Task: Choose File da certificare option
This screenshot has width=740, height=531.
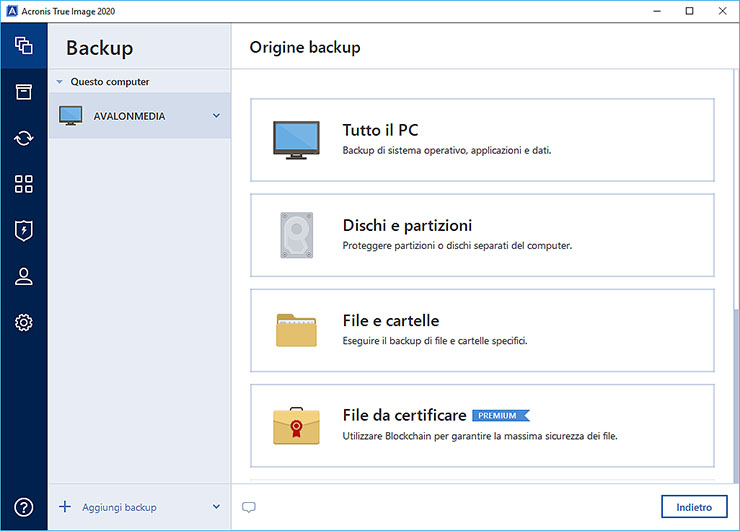Action: (x=482, y=425)
